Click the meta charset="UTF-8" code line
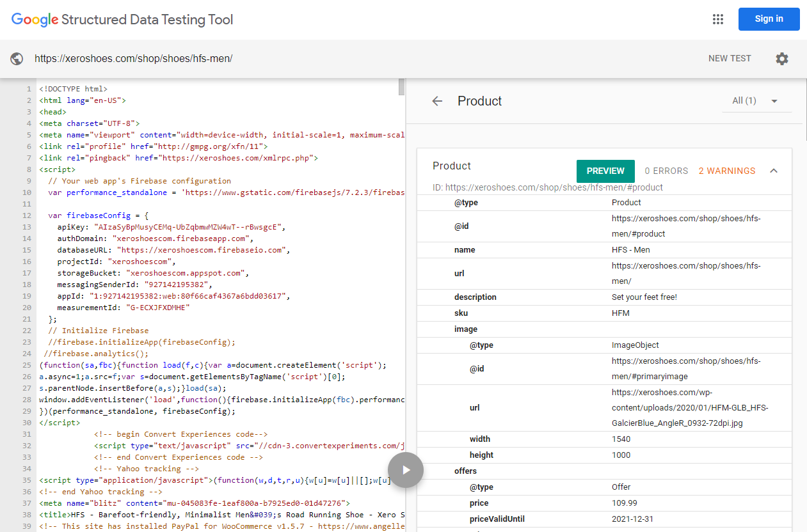 [x=90, y=123]
